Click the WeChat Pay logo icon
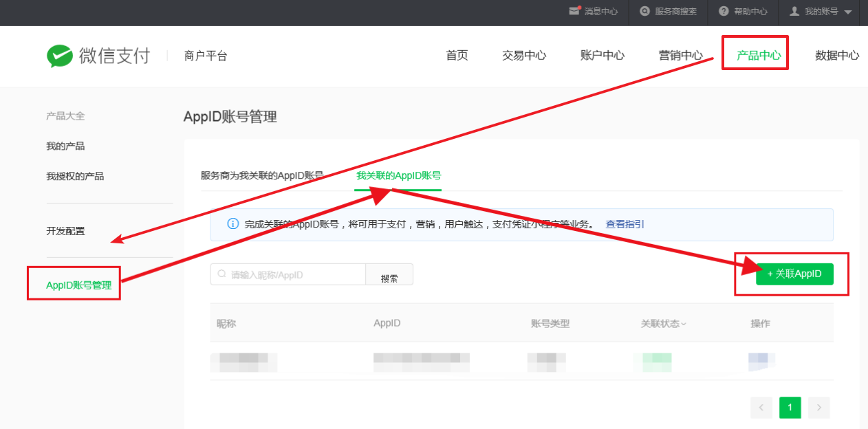This screenshot has width=868, height=429. tap(60, 56)
